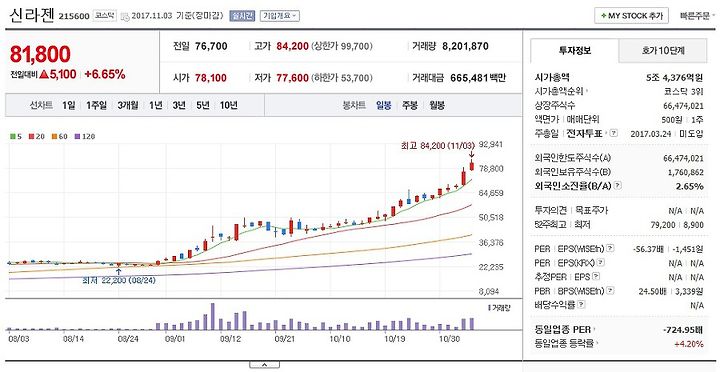Click the 거래대금 value 665,481 백만

click(x=478, y=78)
